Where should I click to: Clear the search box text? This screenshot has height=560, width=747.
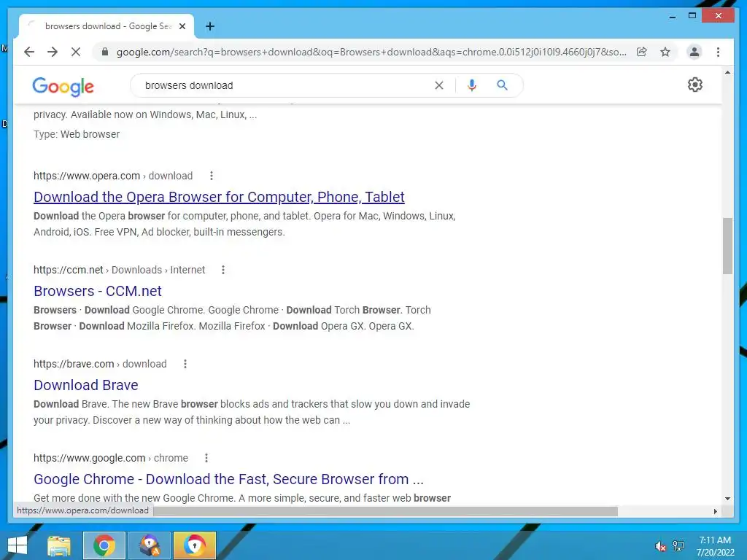pos(438,85)
